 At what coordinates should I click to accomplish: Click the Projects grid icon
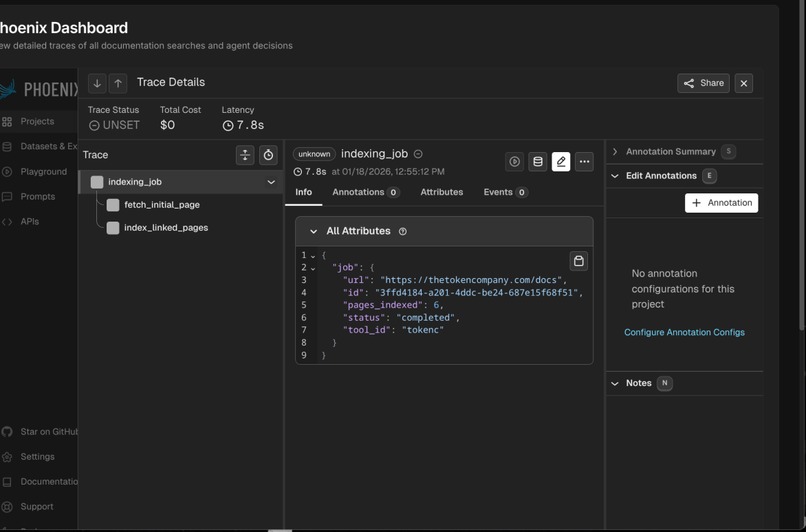7,122
